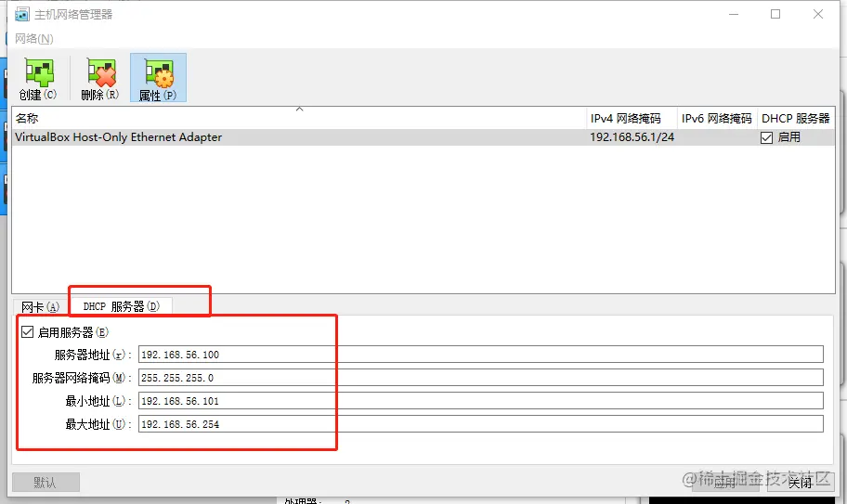The height and width of the screenshot is (504, 847).
Task: Toggle DHCP 启用 checkbox in adapter row
Action: tap(766, 137)
